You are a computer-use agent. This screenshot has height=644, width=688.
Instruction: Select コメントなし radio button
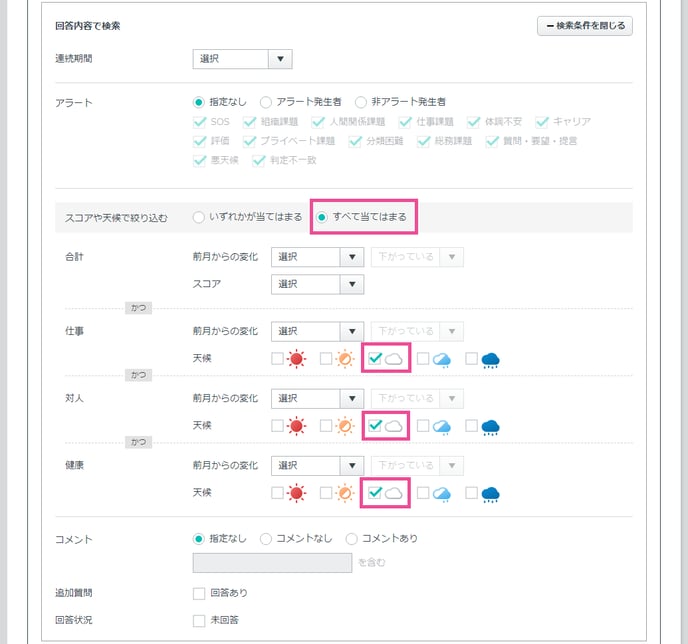tap(265, 539)
